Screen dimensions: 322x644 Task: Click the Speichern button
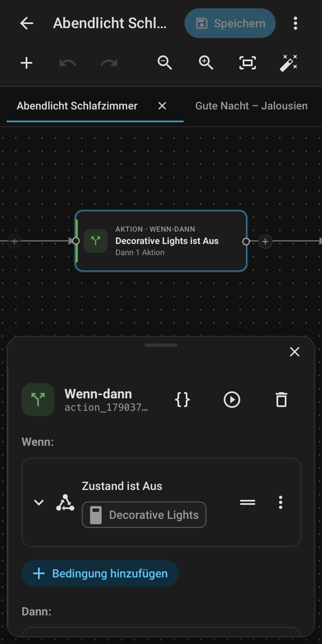point(230,23)
